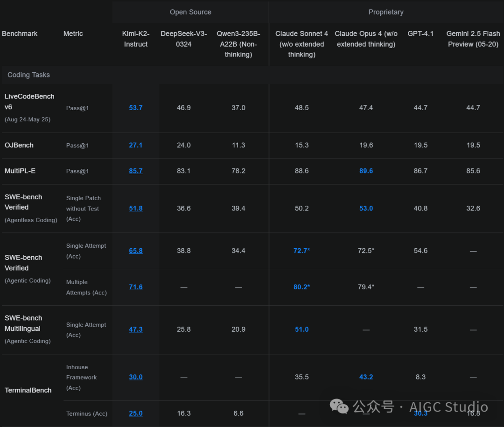Click the TerminalBench benchmark name
504x427 pixels.
coord(28,390)
